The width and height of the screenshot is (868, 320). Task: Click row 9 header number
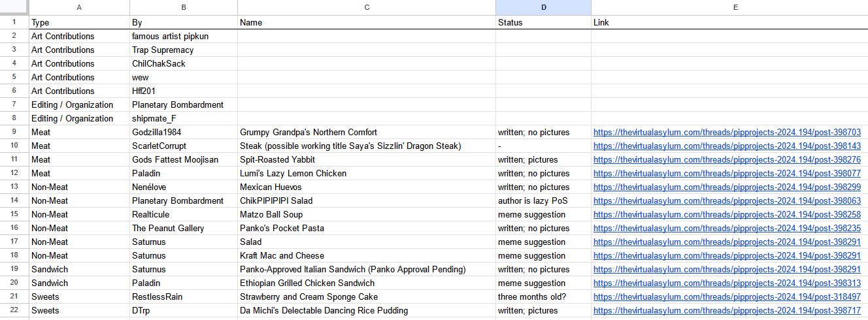14,133
